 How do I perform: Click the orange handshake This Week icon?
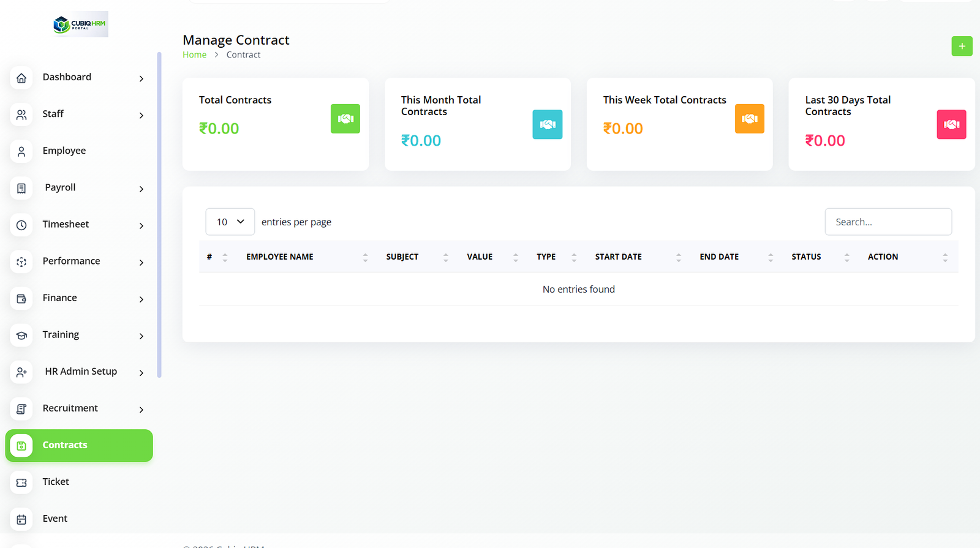(749, 119)
